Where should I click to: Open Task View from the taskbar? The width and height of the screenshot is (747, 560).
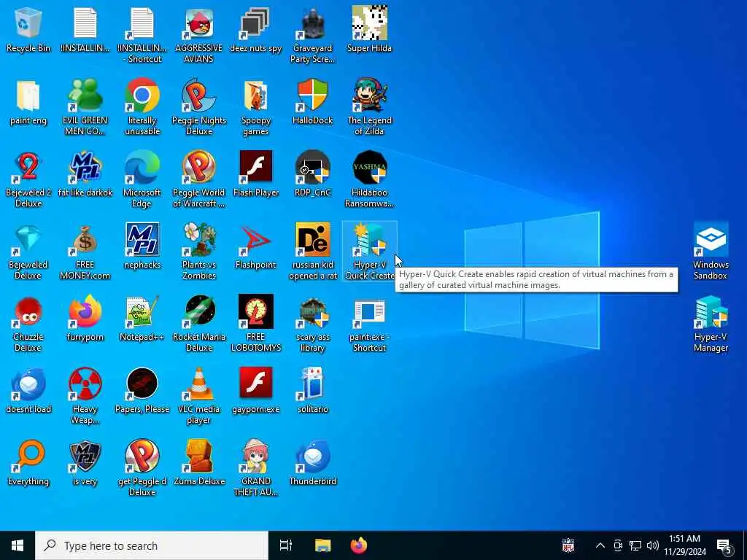pyautogui.click(x=286, y=545)
